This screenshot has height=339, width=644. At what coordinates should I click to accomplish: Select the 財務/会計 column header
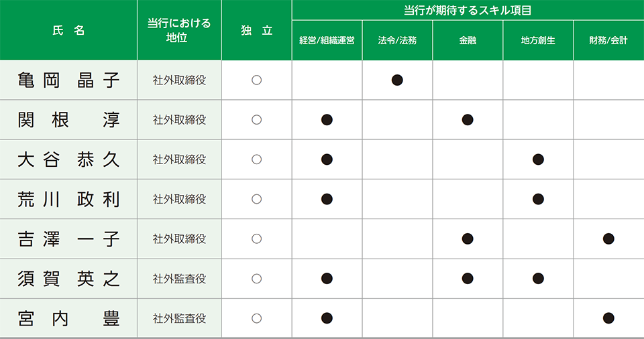608,40
